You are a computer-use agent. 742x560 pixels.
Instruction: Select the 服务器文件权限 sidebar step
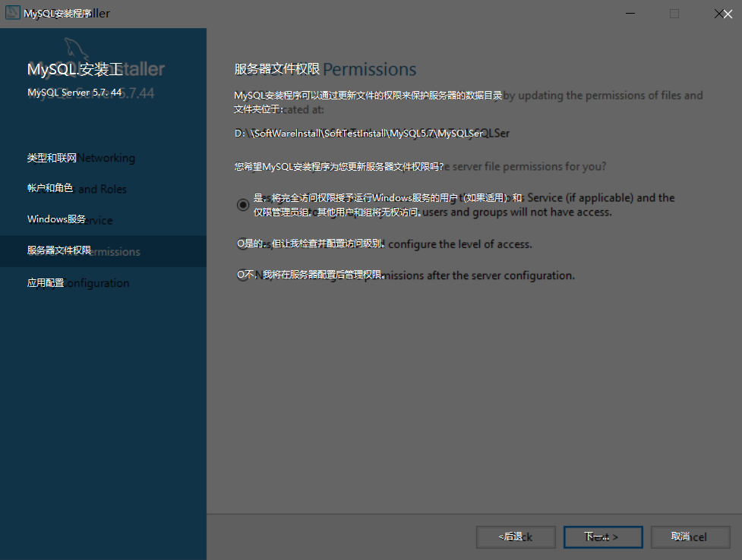pos(103,251)
